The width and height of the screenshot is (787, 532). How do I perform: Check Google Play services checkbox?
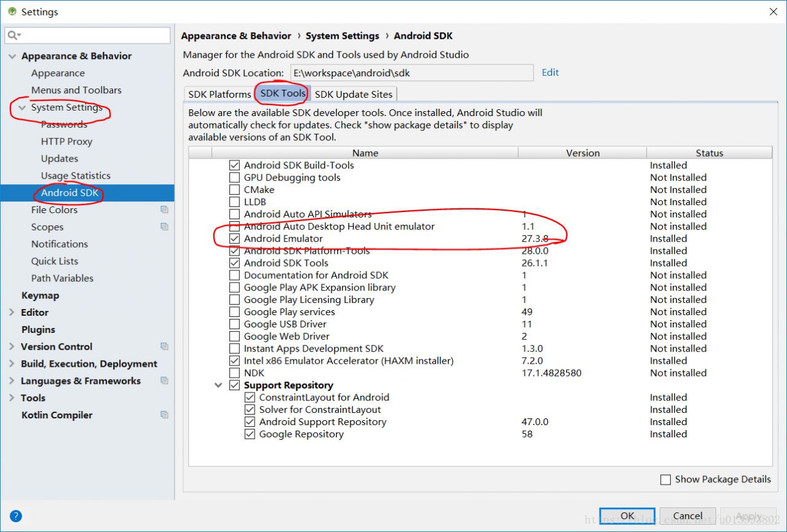(x=234, y=312)
